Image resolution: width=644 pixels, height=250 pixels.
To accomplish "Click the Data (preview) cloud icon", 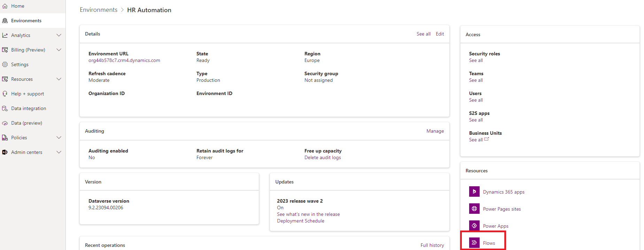I will (5, 123).
